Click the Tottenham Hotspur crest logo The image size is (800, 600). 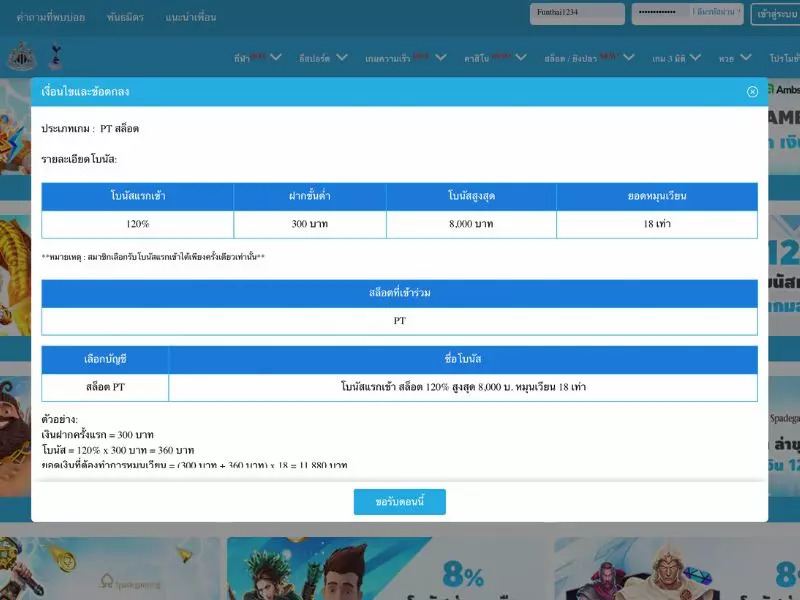tap(56, 57)
